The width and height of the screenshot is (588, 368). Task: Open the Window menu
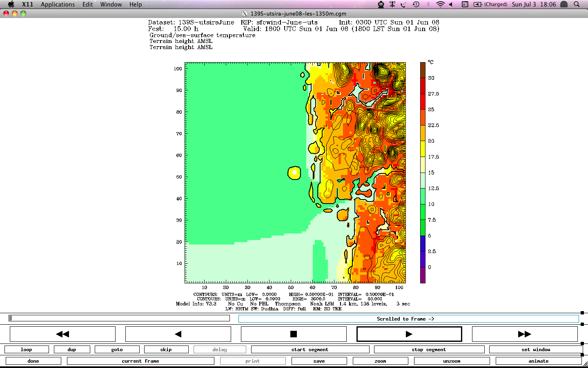[x=111, y=4]
